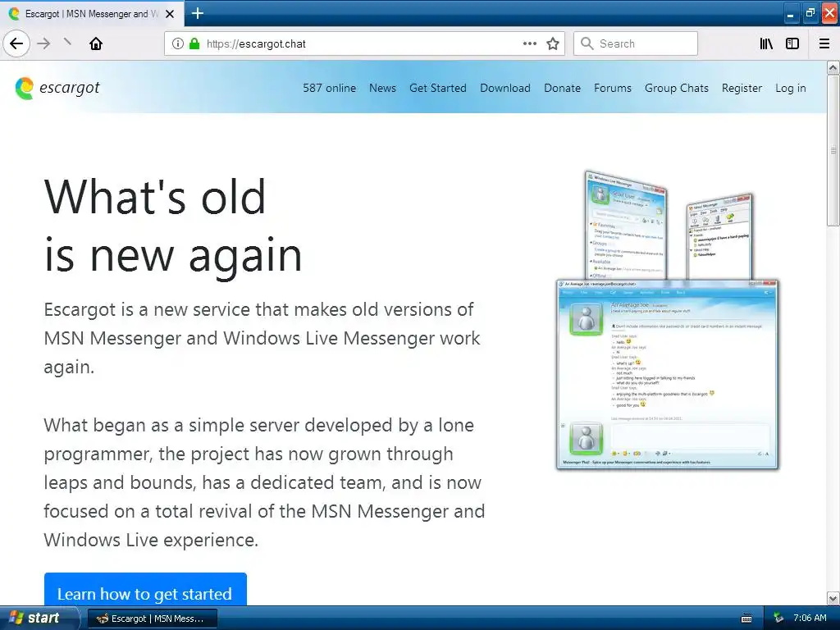
Task: Click into the browser Search box
Action: [636, 43]
